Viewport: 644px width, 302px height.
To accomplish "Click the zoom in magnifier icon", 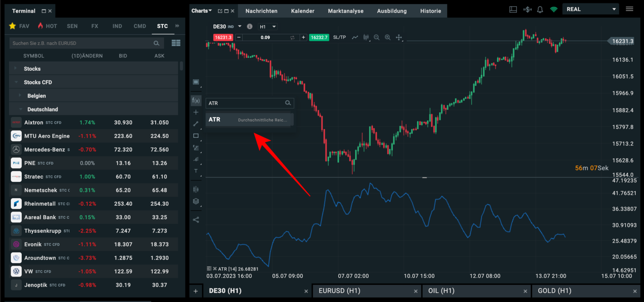I will [x=387, y=37].
